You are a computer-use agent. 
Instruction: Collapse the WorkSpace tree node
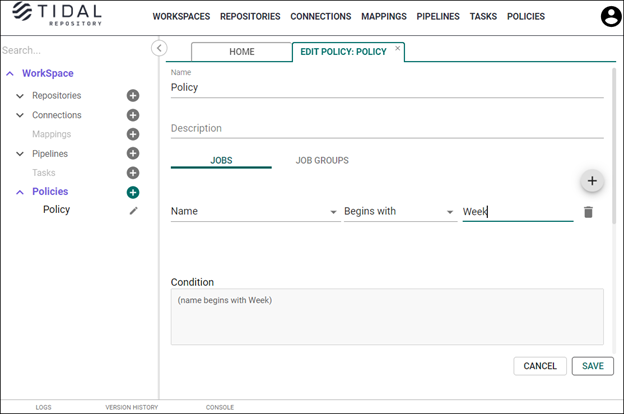10,73
